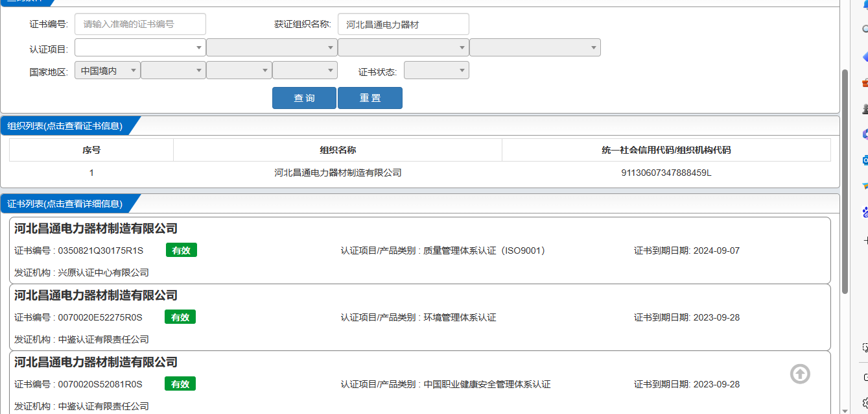Expand the fourth 国家地区 dropdown
The height and width of the screenshot is (414, 868).
coord(305,70)
